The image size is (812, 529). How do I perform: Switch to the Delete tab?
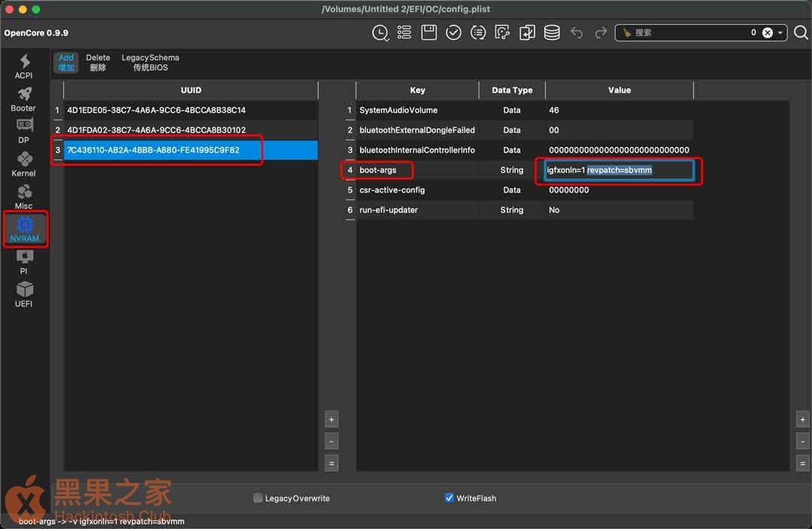tap(98, 62)
